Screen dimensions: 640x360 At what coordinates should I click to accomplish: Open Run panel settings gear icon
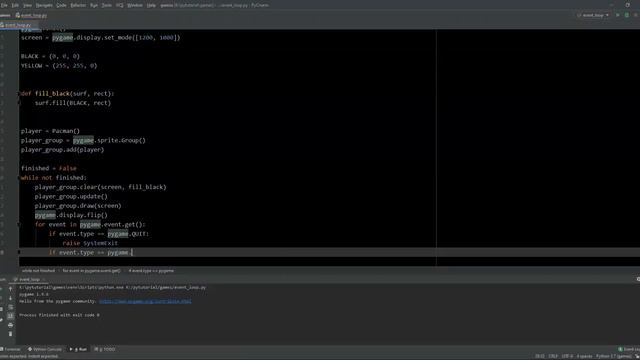[638, 280]
